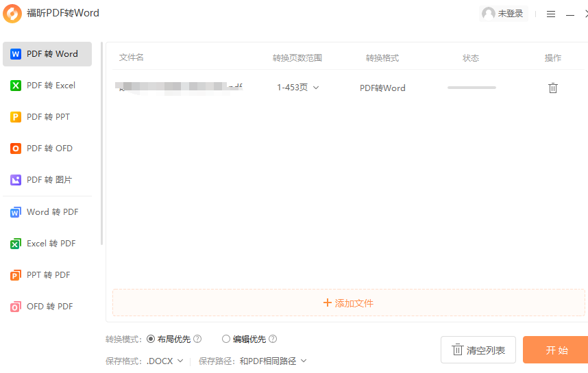Viewport: 588px width, 373px height.
Task: Click help icon next to 布局优先
Action: coord(197,339)
